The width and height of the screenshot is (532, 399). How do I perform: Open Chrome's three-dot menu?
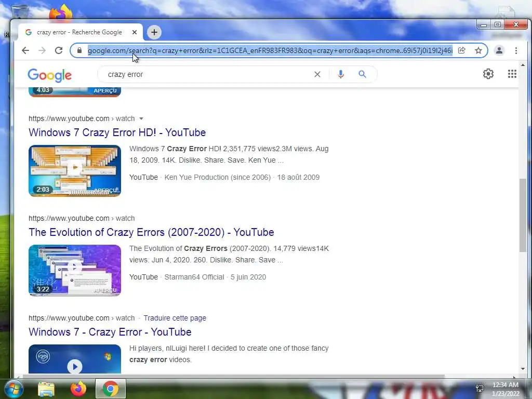pyautogui.click(x=516, y=50)
